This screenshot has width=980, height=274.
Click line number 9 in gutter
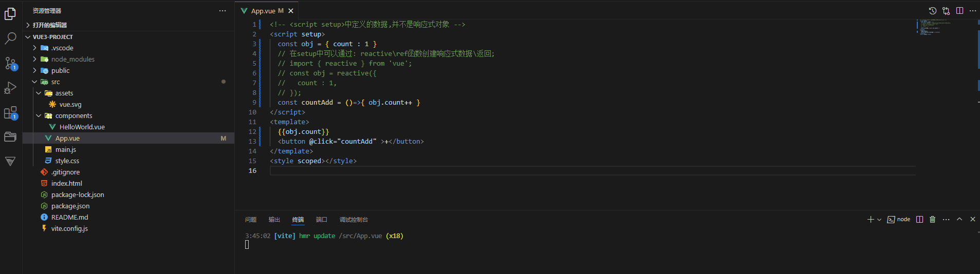(254, 103)
